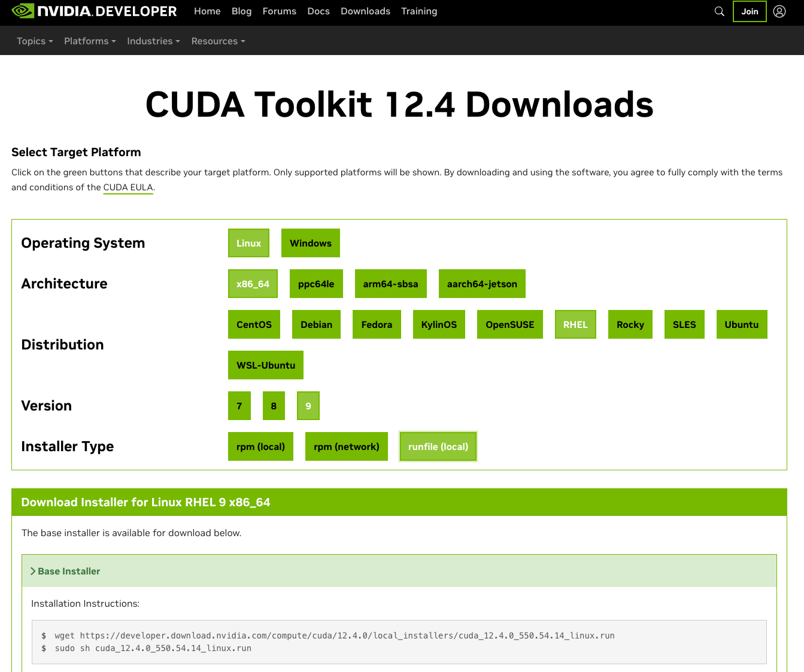The width and height of the screenshot is (804, 672).
Task: Choose version 9
Action: 308,406
